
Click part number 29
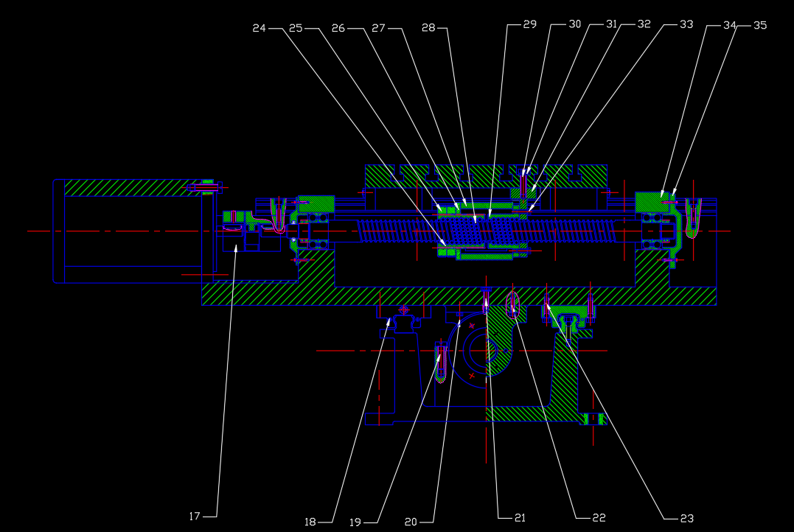[529, 24]
